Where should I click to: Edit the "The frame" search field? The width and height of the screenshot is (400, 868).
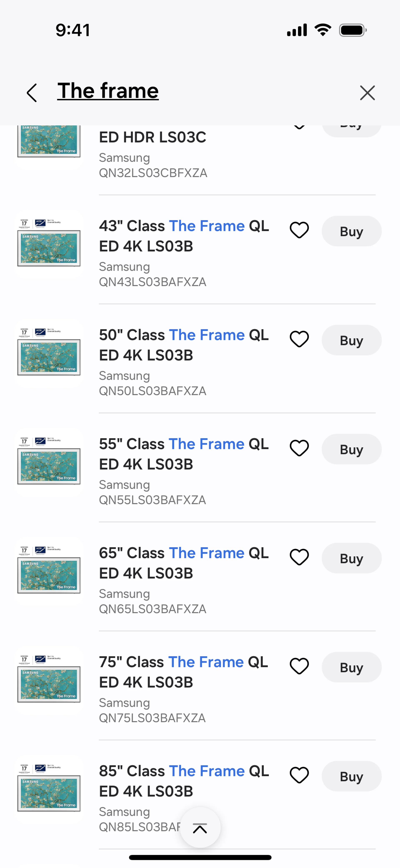point(108,91)
